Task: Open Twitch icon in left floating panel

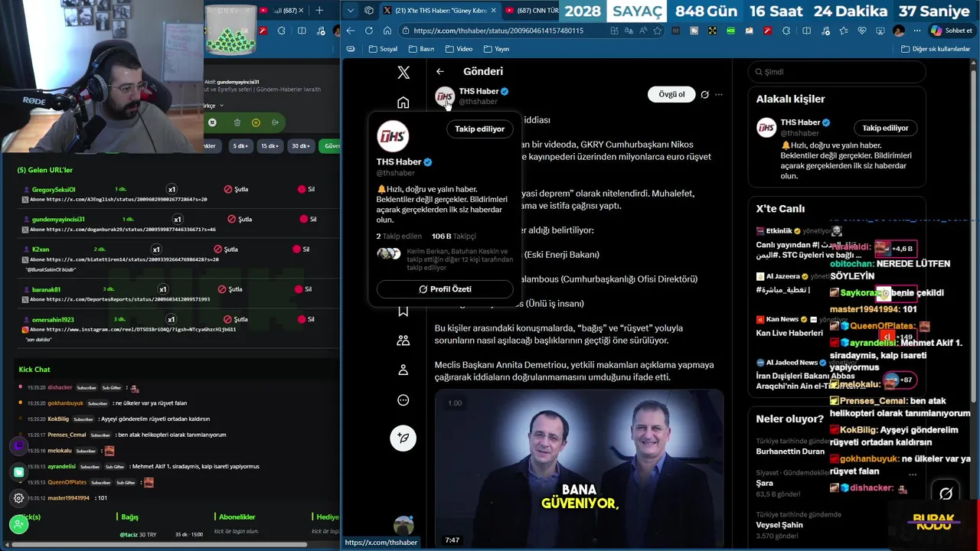Action: (19, 445)
